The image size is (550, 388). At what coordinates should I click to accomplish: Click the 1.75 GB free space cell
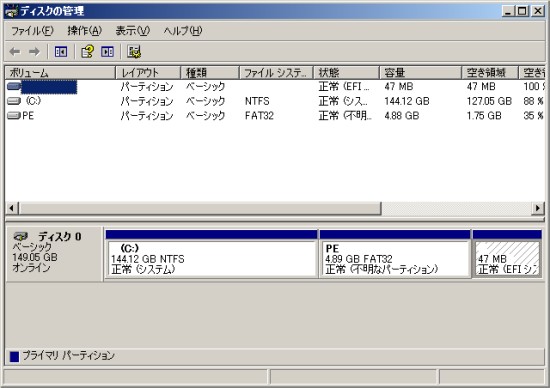[484, 116]
